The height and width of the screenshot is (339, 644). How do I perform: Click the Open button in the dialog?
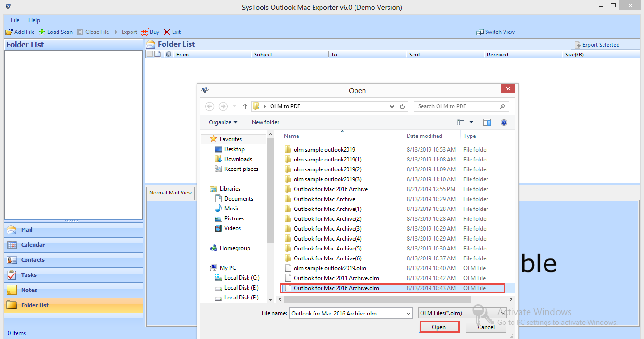[x=438, y=327]
